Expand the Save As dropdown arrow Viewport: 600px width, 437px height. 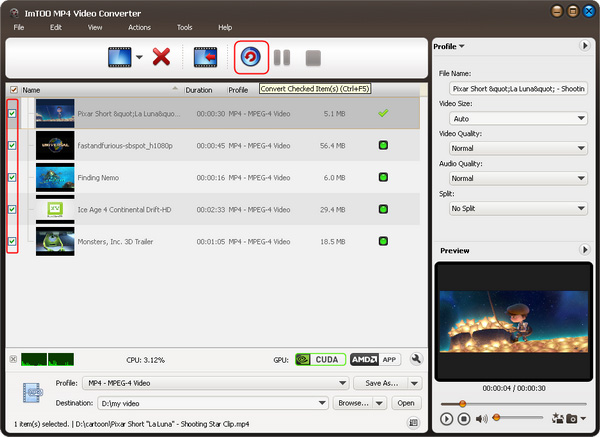[x=414, y=383]
